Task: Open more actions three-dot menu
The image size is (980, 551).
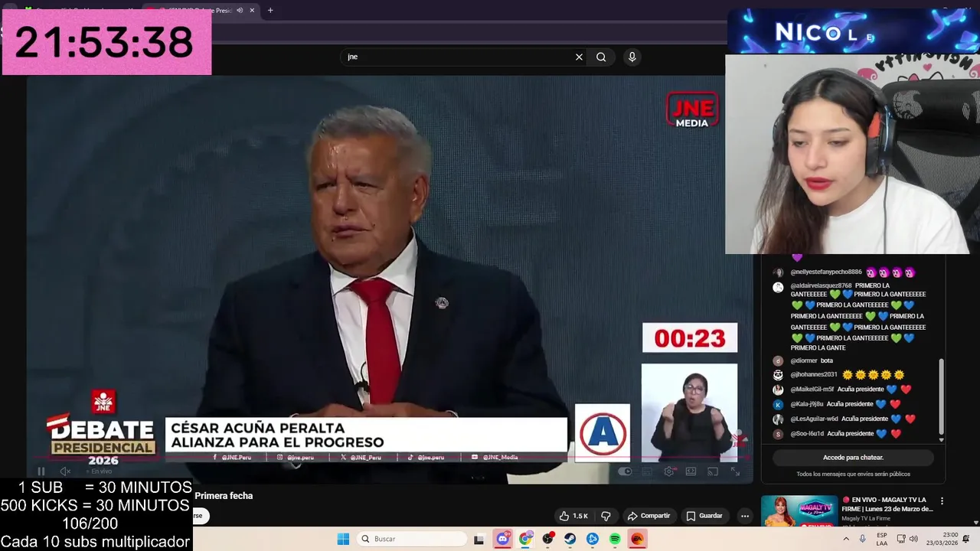Action: (744, 516)
